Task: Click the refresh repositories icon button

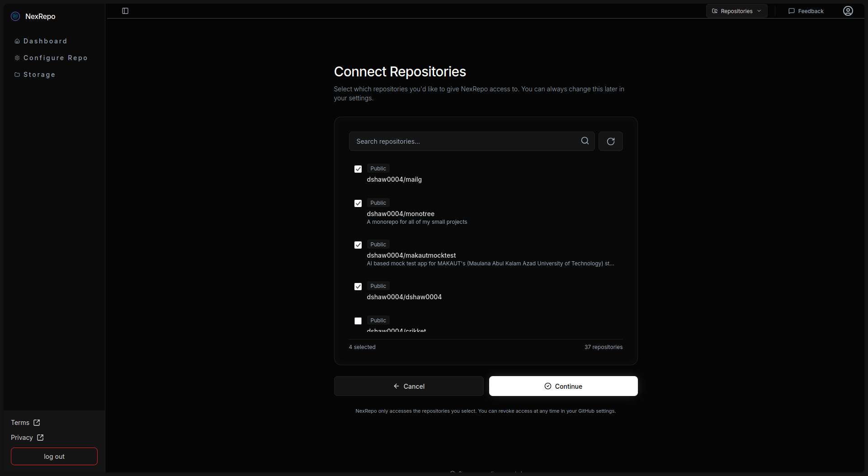Action: [x=611, y=141]
